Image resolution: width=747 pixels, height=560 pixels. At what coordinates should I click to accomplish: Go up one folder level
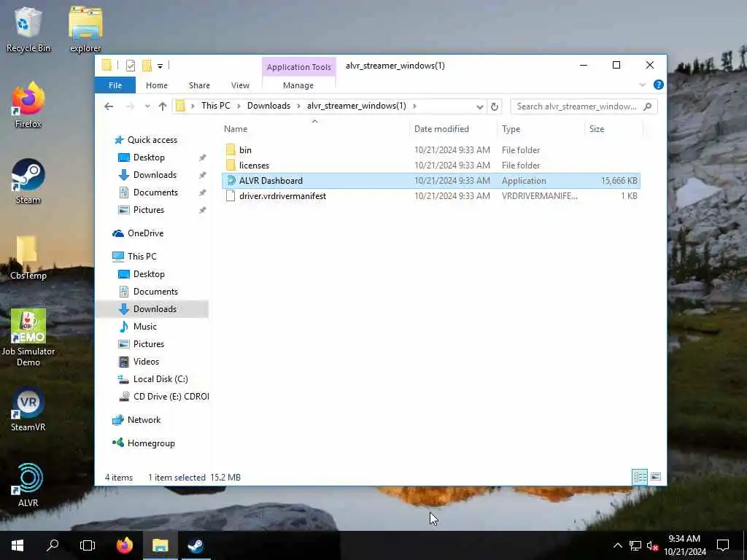163,106
